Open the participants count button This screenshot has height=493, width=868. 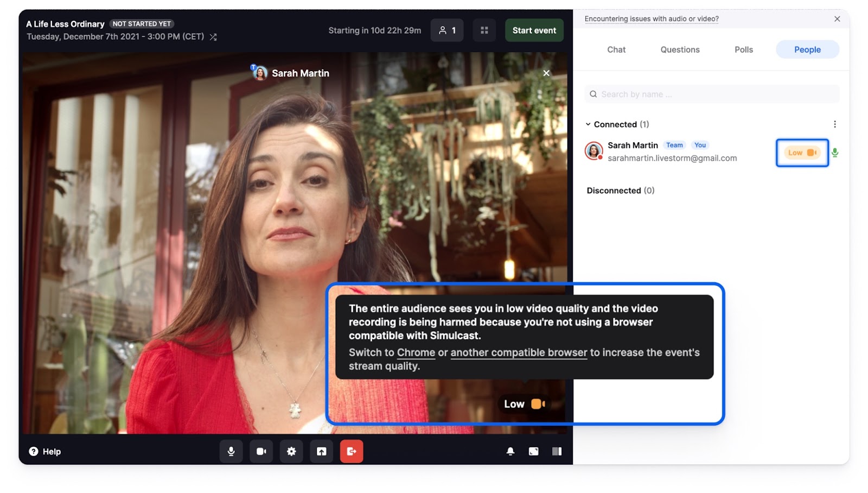(x=447, y=30)
